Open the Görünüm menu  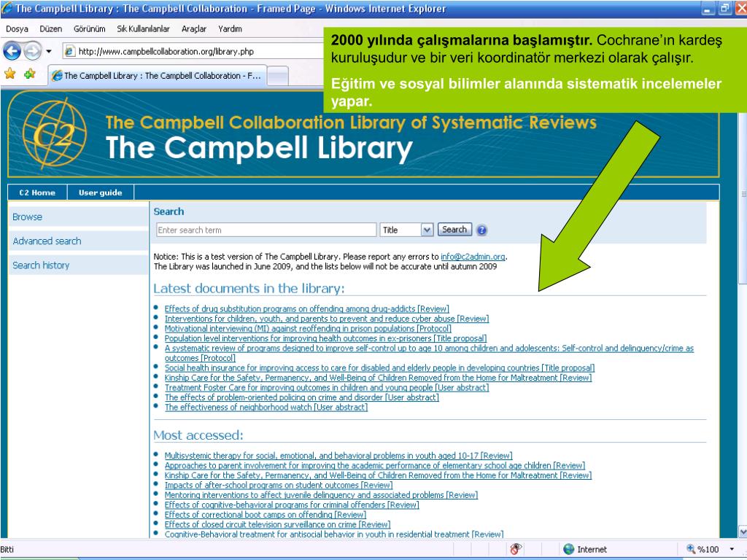tap(90, 29)
